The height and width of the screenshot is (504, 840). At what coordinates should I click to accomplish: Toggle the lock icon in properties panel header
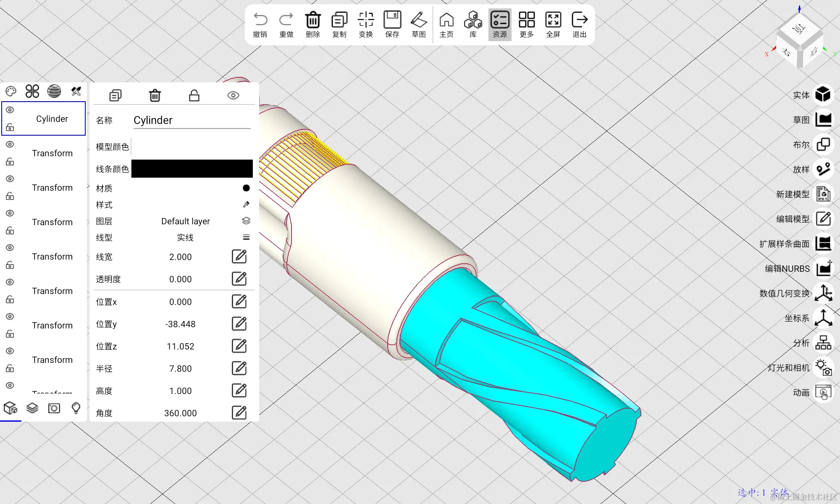(x=194, y=95)
